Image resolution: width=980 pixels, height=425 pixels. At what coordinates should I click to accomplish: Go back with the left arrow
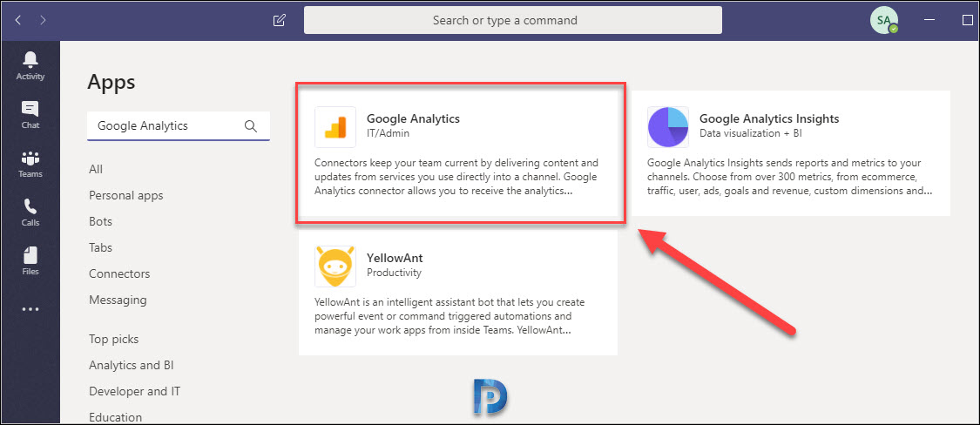[x=17, y=20]
